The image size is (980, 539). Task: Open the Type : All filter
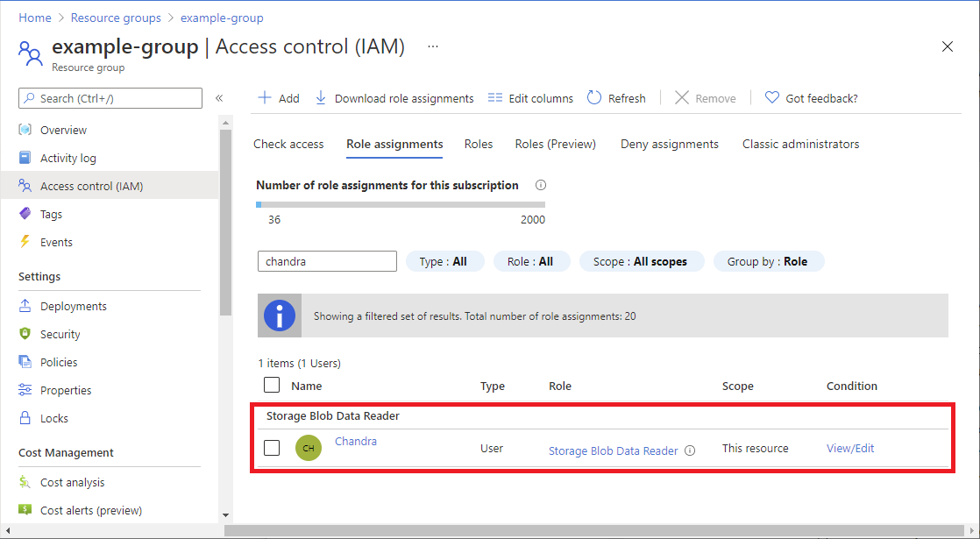pos(445,261)
